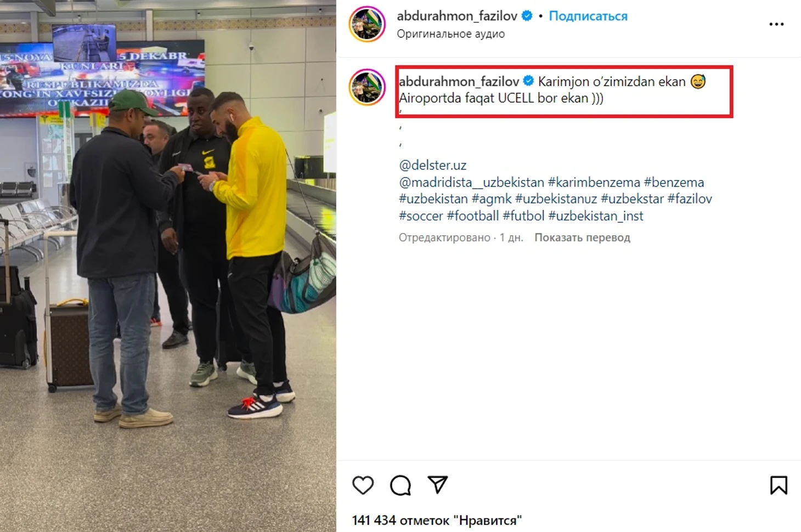Click the Подписаться follow link
Image resolution: width=801 pixels, height=532 pixels.
click(x=588, y=16)
